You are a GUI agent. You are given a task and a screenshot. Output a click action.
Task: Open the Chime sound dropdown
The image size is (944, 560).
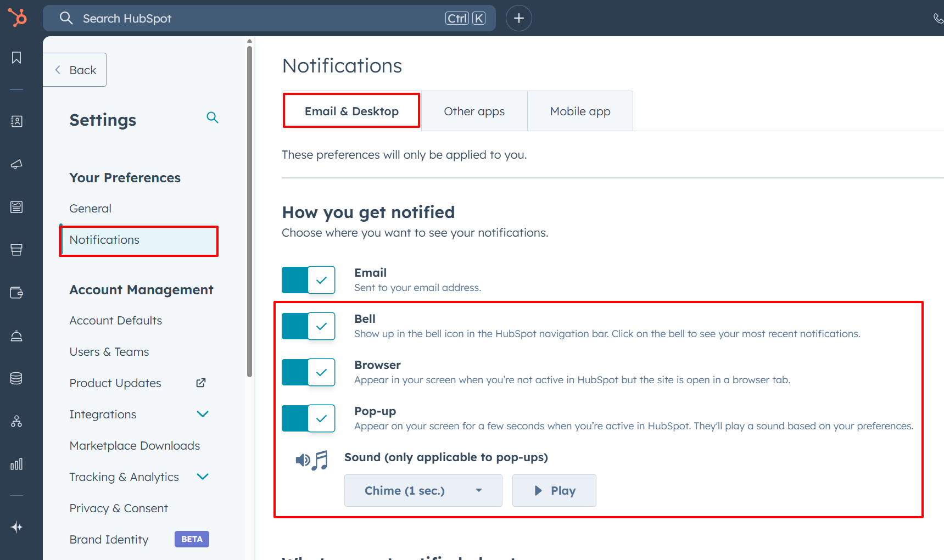coord(423,490)
